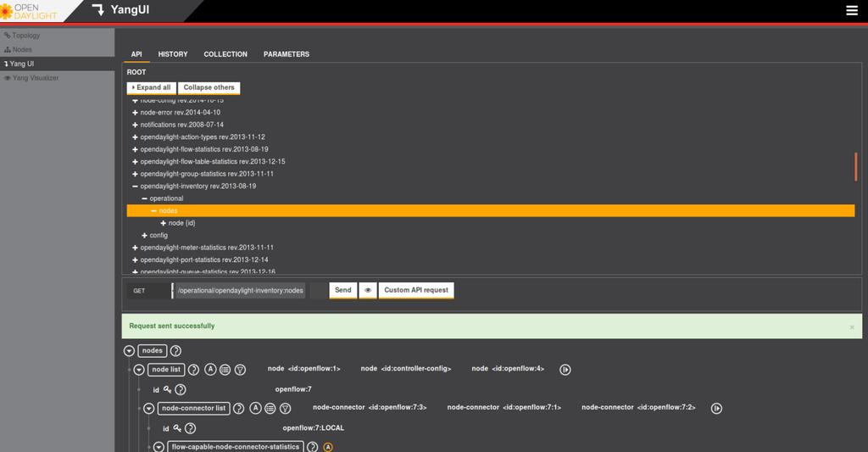This screenshot has height=452, width=868.
Task: Click the help icon next to nodes
Action: [175, 350]
